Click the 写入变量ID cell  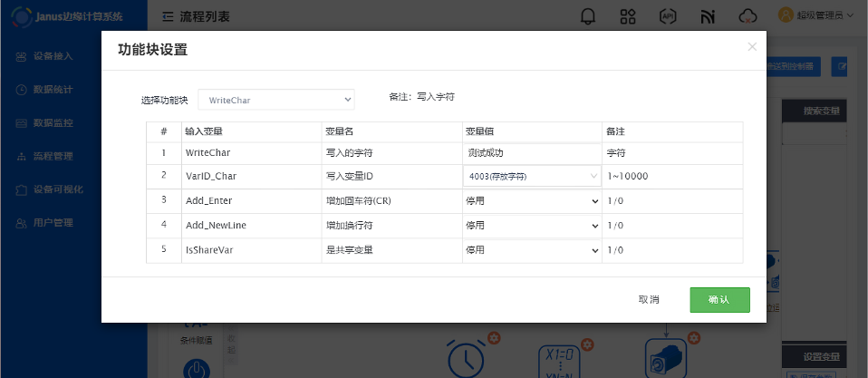point(392,177)
